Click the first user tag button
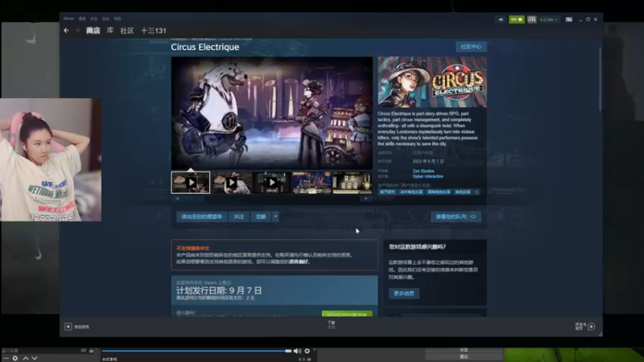The height and width of the screenshot is (362, 644). 387,192
